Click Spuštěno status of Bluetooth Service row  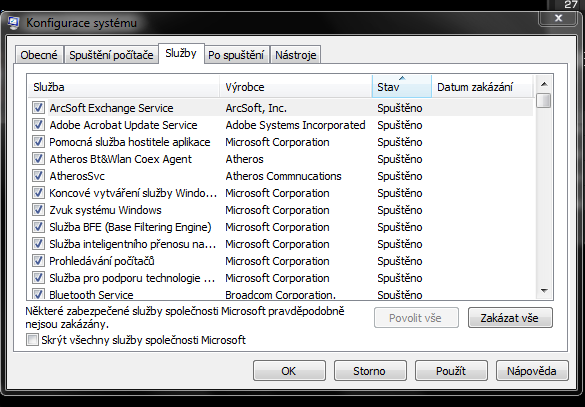click(400, 295)
